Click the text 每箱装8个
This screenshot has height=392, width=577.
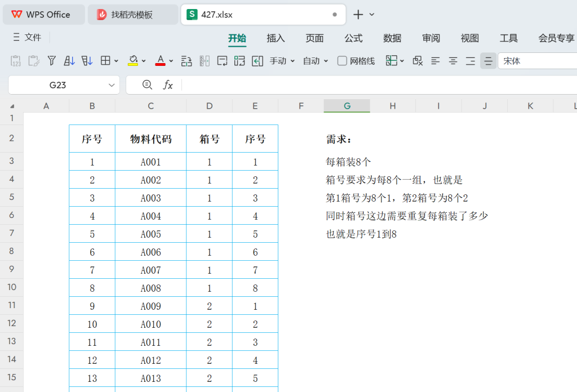348,162
